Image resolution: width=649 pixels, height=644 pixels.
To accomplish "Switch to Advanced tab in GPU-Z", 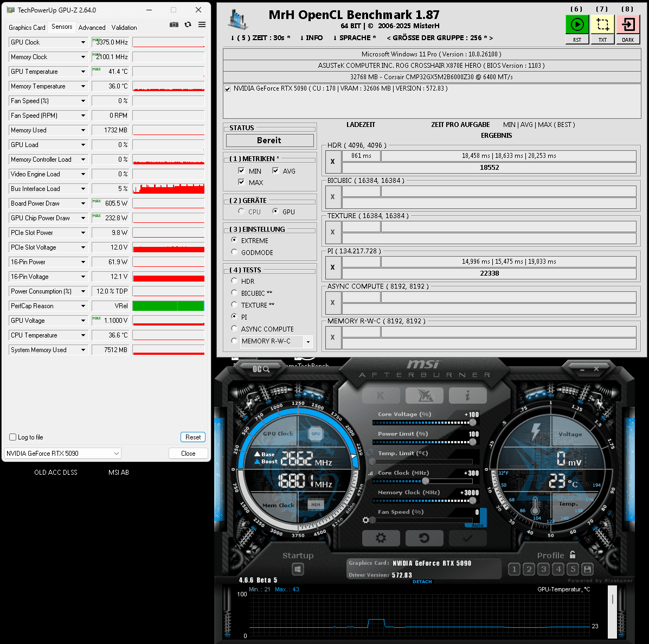I will [x=92, y=27].
